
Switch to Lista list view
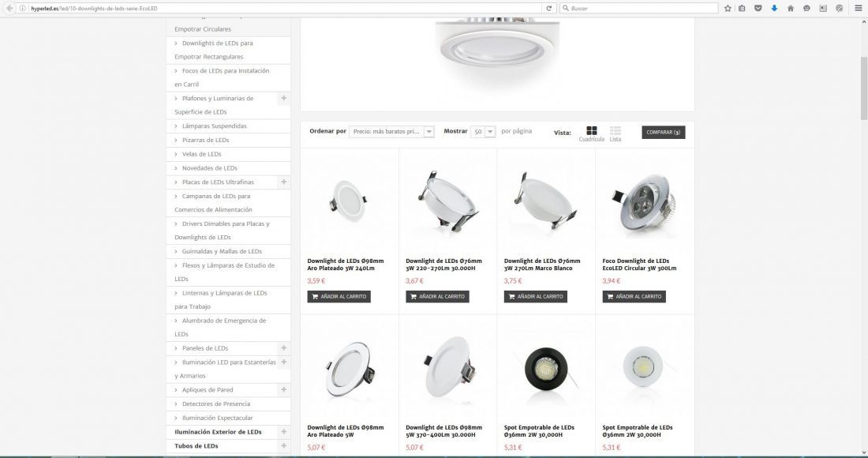tap(615, 133)
